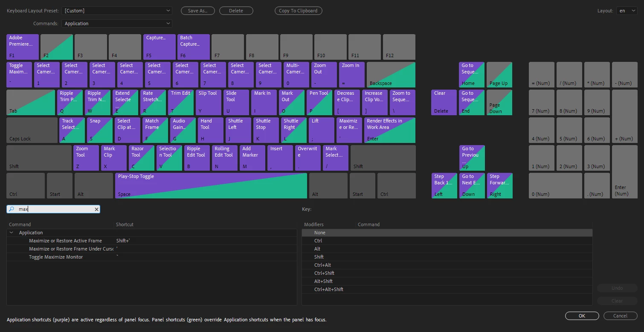Screen dimensions: 644x332
Task: Click into the command search field
Action: coord(53,209)
